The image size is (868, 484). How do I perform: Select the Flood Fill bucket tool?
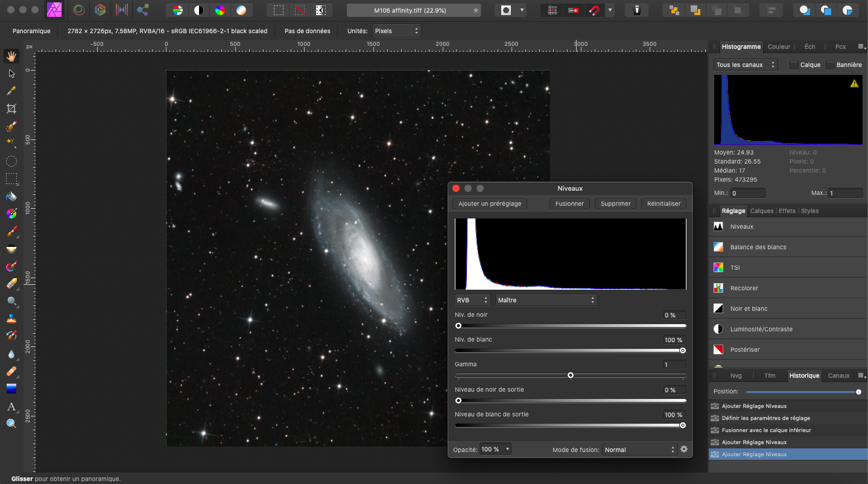coord(11,196)
